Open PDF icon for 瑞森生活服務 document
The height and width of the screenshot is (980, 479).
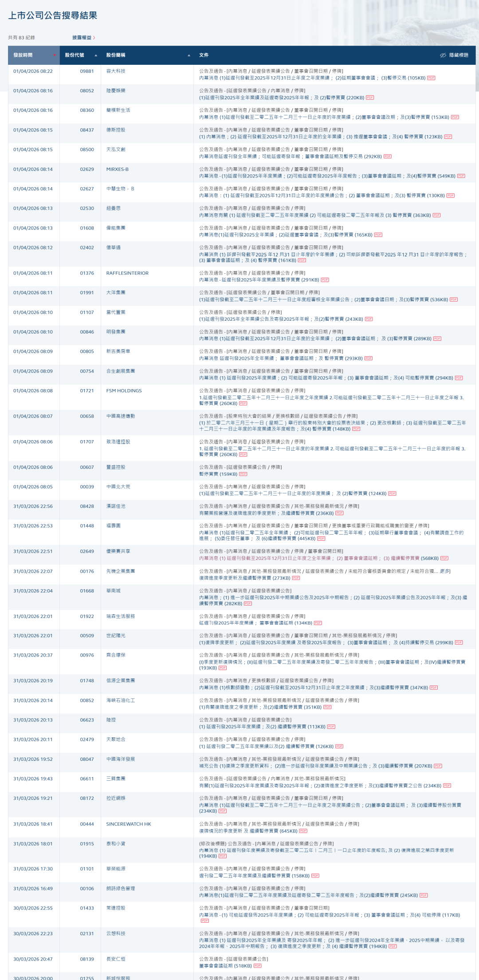click(318, 623)
